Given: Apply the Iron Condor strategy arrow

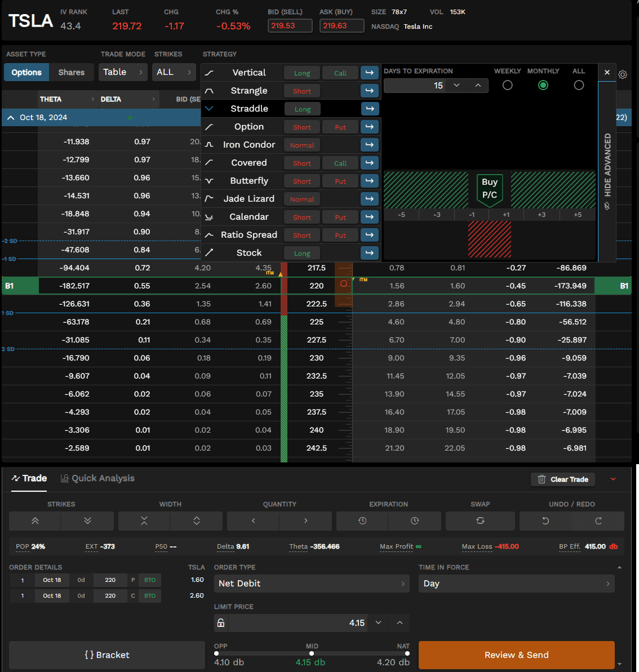Looking at the screenshot, I should click(x=370, y=145).
